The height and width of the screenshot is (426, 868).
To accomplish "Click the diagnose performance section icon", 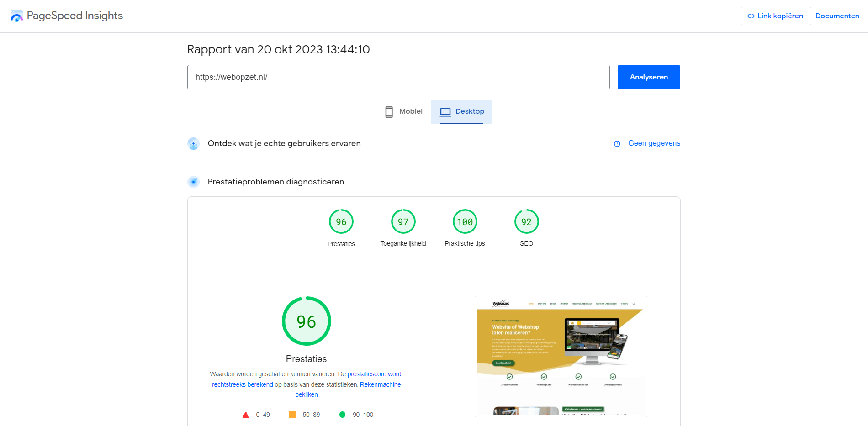I will [193, 182].
